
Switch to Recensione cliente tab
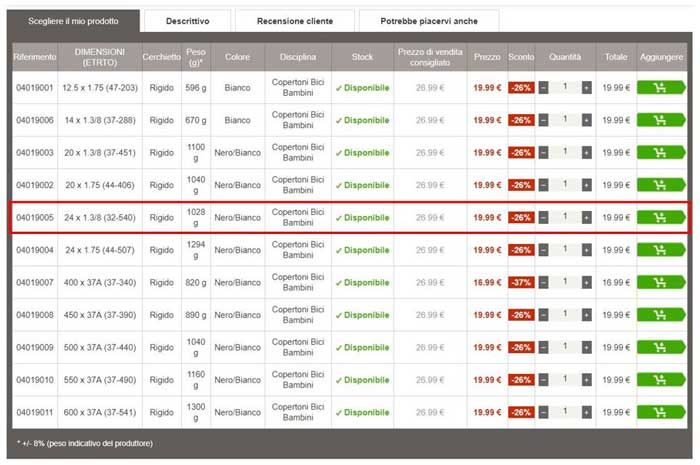pyautogui.click(x=292, y=20)
